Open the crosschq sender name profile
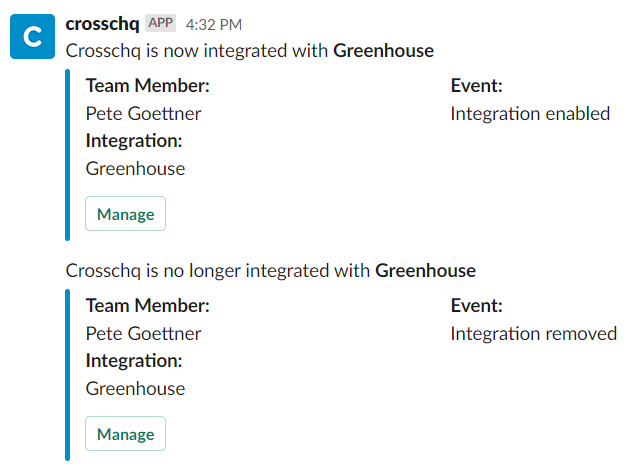 tap(102, 24)
